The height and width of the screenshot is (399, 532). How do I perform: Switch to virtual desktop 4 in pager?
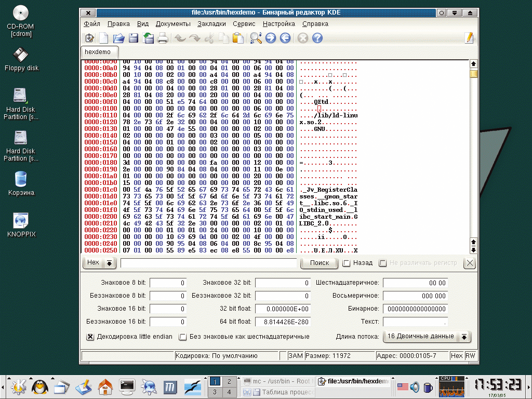coord(229,392)
